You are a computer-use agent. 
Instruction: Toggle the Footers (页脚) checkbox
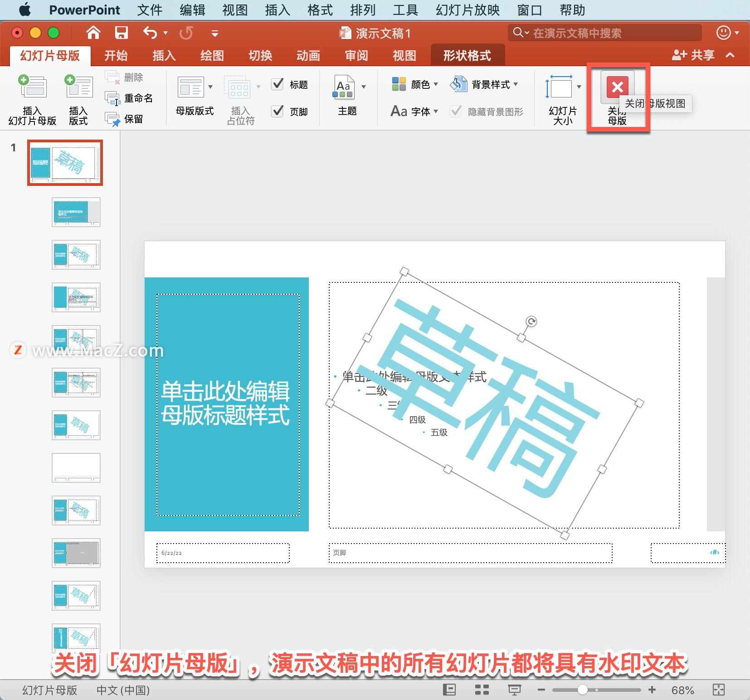point(278,111)
